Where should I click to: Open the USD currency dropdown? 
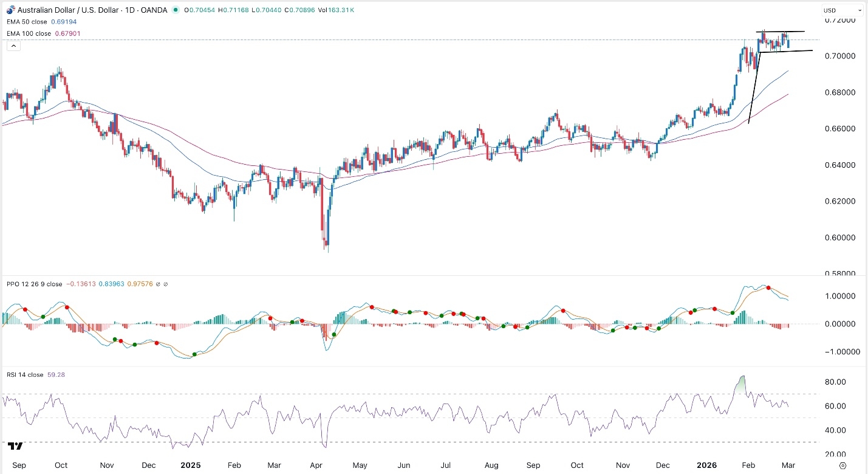[x=842, y=10]
